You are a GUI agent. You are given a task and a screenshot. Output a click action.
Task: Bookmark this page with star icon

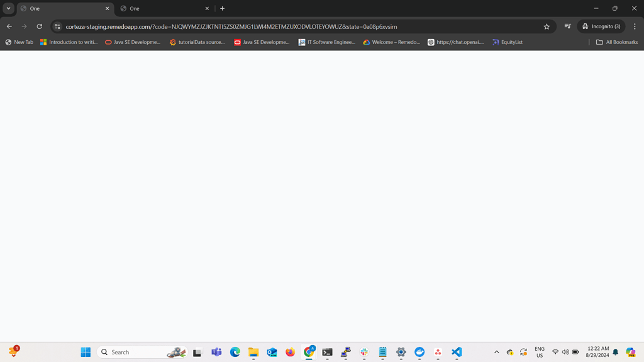coord(547,26)
